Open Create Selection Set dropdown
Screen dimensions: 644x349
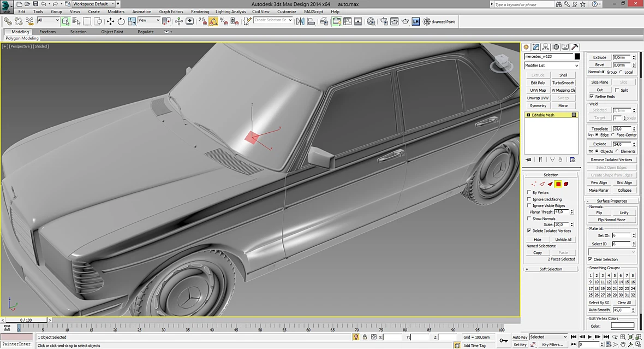[273, 20]
